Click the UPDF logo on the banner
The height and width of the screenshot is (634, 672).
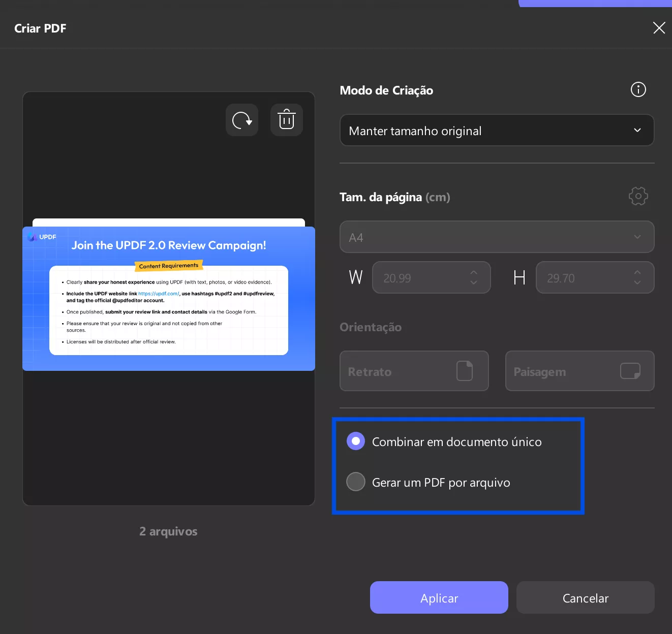32,236
